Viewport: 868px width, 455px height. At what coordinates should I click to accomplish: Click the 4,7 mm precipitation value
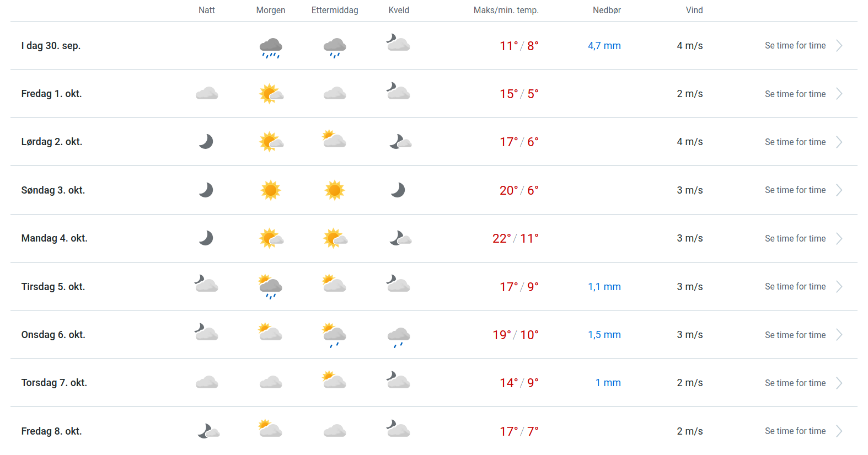pyautogui.click(x=604, y=46)
